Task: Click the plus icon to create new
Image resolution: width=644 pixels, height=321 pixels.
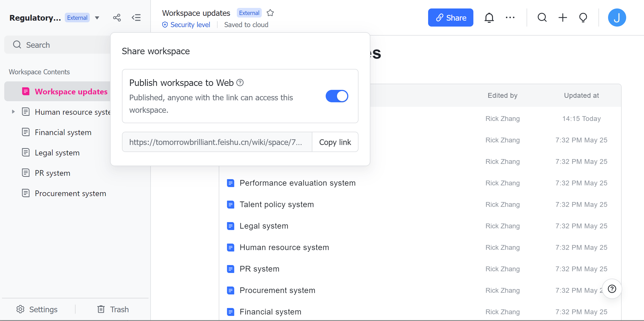Action: click(563, 18)
